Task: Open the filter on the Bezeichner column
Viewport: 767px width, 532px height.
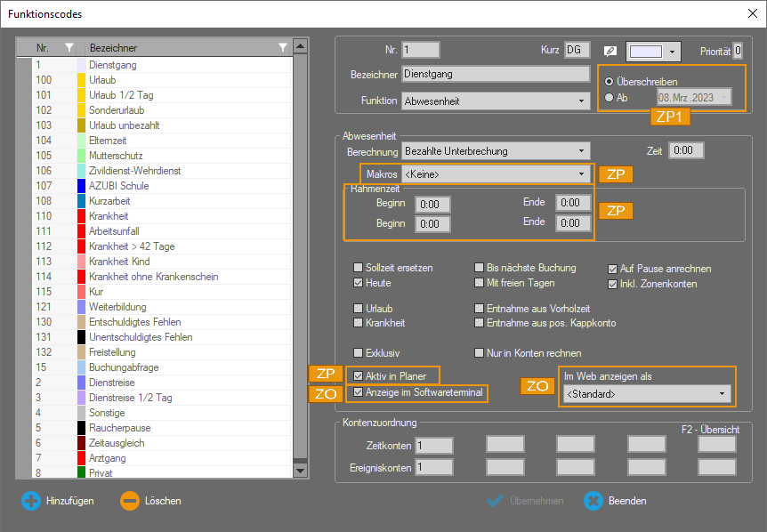Action: [x=283, y=47]
